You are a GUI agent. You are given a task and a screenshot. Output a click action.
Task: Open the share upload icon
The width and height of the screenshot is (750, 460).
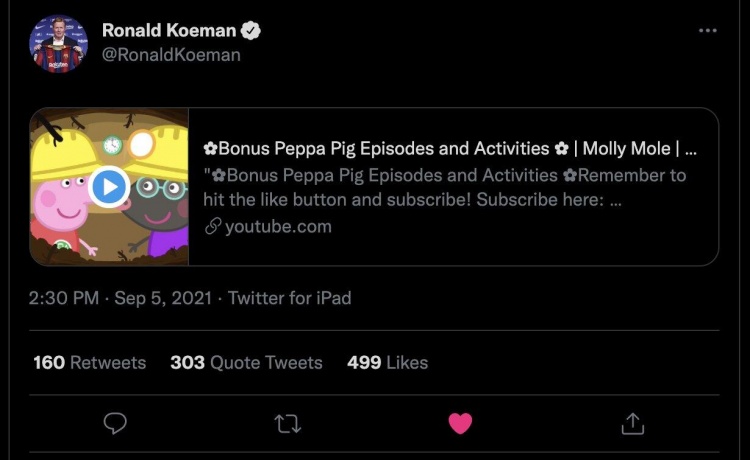[633, 423]
